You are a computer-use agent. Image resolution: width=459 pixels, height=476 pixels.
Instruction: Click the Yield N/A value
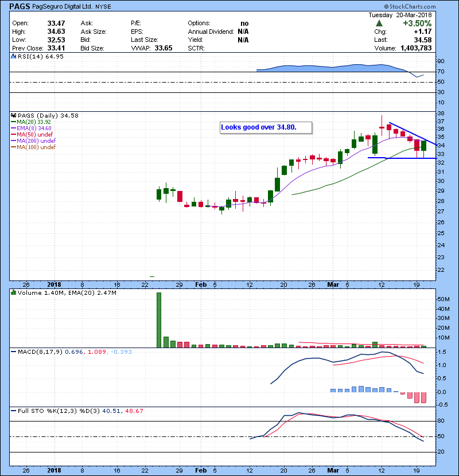[243, 40]
